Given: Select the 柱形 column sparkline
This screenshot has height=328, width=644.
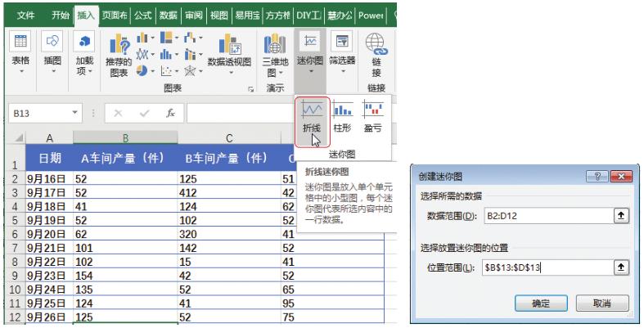Looking at the screenshot, I should pyautogui.click(x=343, y=116).
